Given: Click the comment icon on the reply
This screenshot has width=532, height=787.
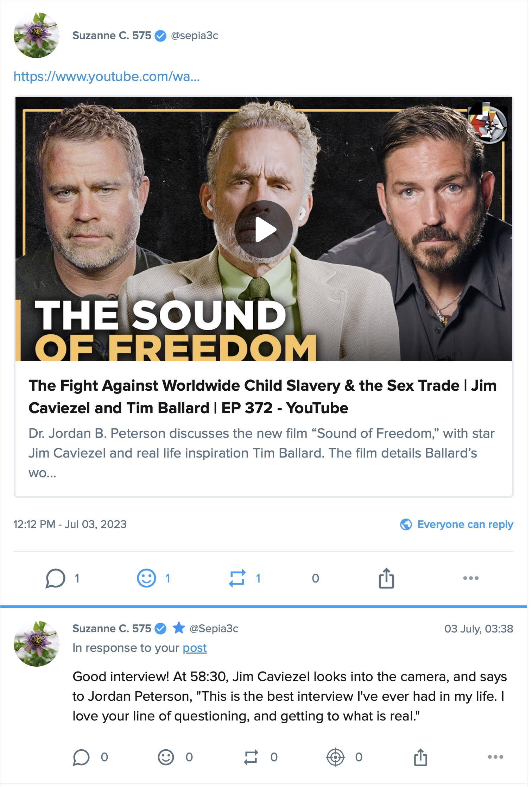Looking at the screenshot, I should point(81,757).
